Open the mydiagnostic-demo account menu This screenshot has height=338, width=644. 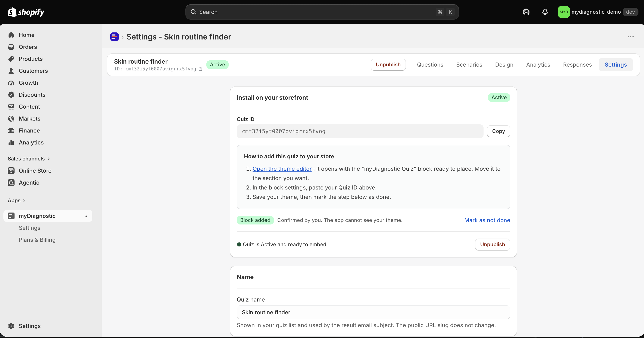598,12
